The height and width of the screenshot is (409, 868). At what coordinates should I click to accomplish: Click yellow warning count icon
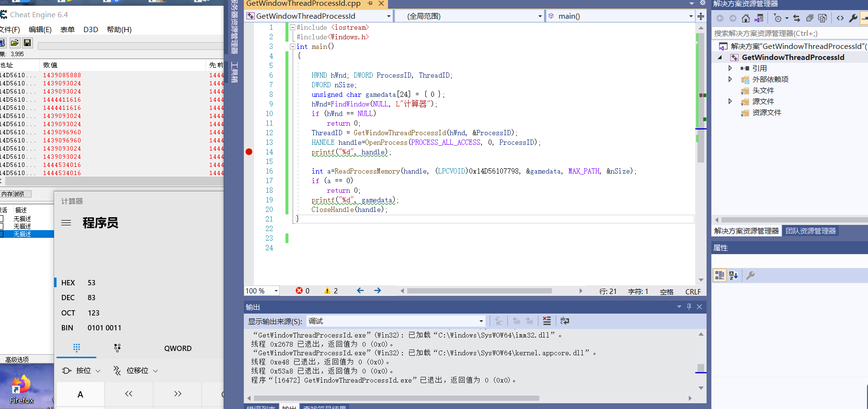pos(327,291)
